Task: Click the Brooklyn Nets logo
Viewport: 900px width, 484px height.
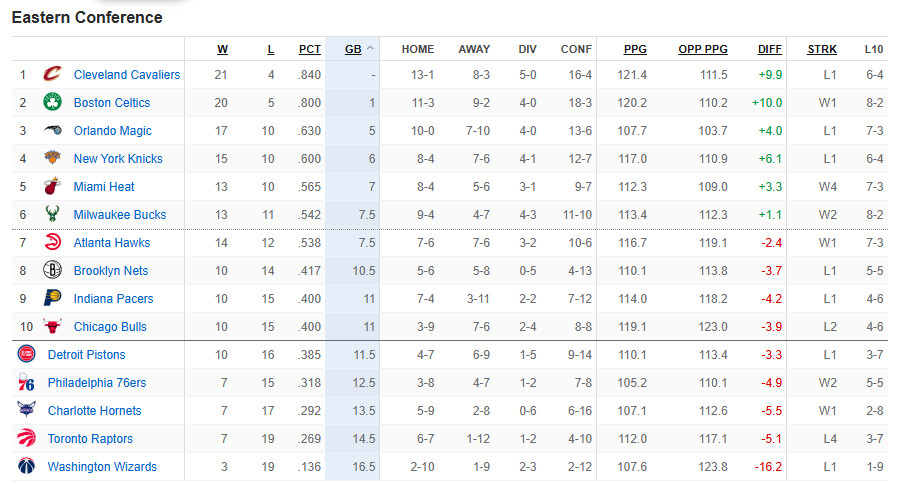Action: pyautogui.click(x=52, y=270)
